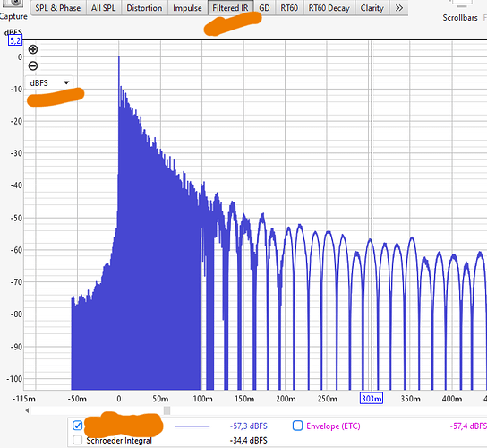Click the -50 level axis label
The height and width of the screenshot is (448, 487).
[16, 218]
